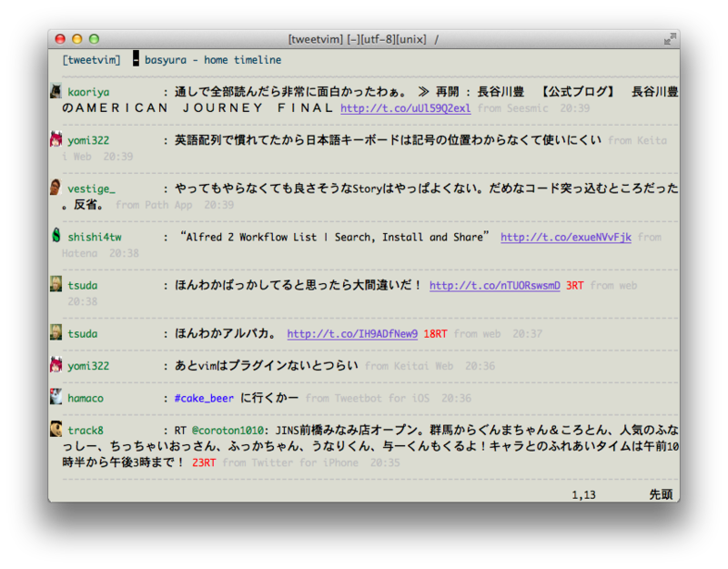Screen dimensions: 728x569
Task: Toggle fullscreen with the window's arrows icon
Action: pyautogui.click(x=670, y=39)
